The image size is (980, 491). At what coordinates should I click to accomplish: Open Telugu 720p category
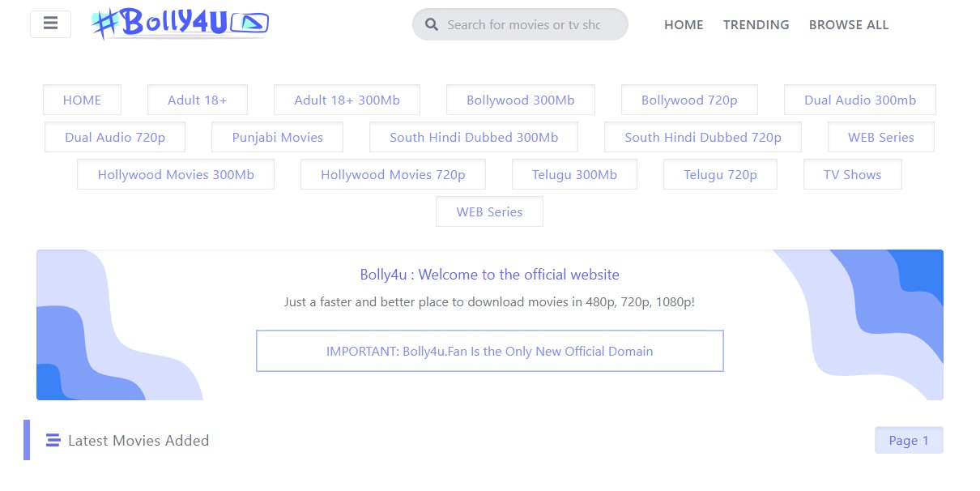click(x=720, y=174)
